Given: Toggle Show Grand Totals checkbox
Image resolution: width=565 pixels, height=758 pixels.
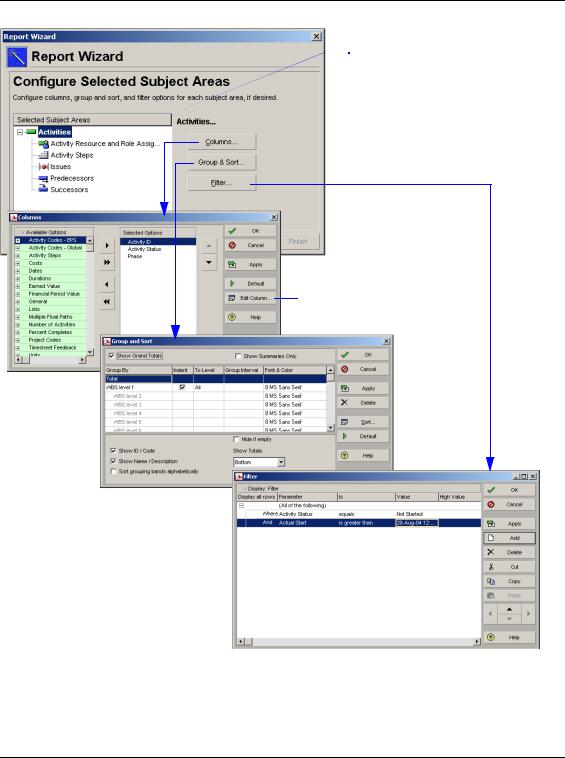Looking at the screenshot, I should pos(112,356).
